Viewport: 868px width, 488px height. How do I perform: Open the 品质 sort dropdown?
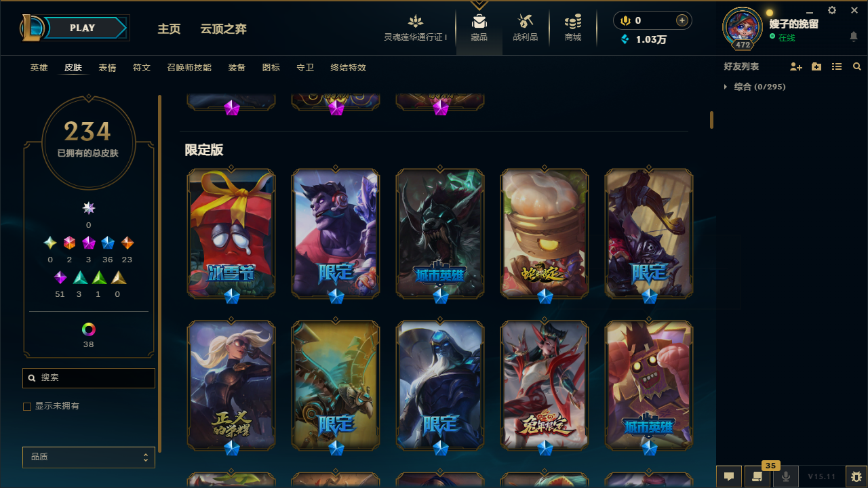pos(89,457)
